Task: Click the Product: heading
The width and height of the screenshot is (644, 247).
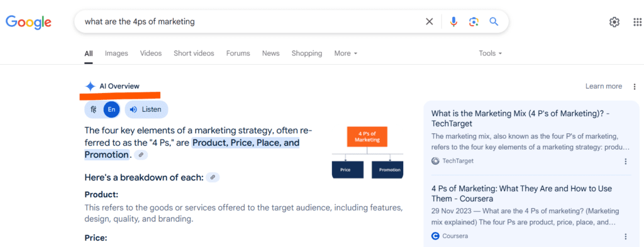Action: point(101,194)
